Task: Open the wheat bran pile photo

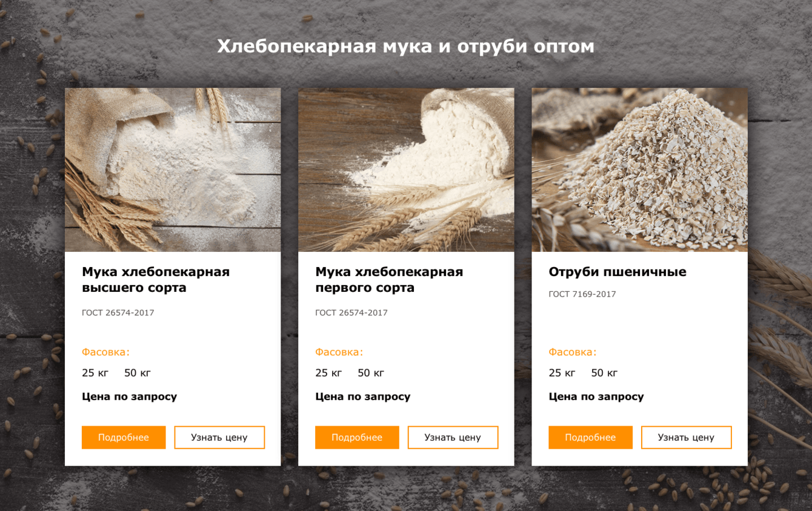Action: [639, 170]
